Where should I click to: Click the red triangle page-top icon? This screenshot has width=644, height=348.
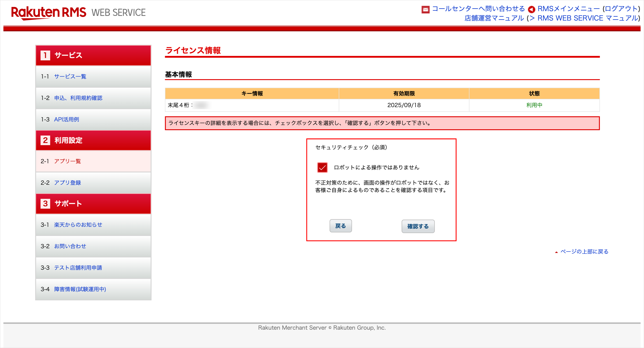click(556, 252)
